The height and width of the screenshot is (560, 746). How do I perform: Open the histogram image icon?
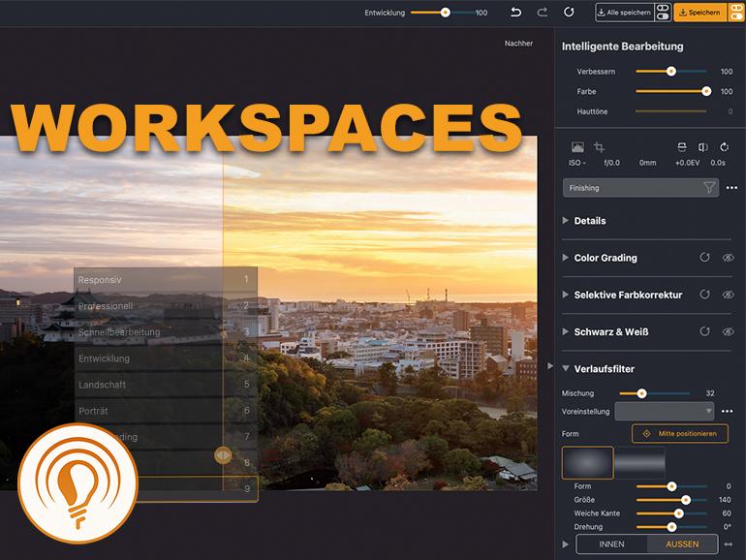(577, 147)
